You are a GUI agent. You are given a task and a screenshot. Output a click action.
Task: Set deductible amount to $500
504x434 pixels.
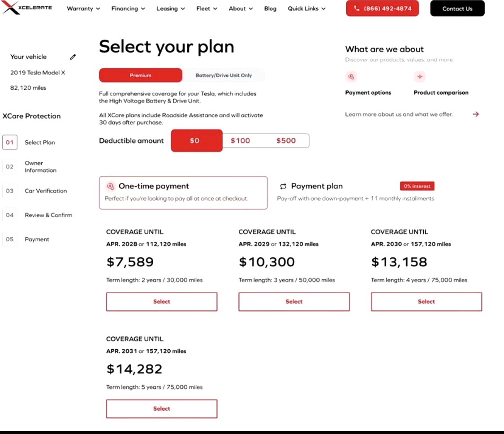286,141
